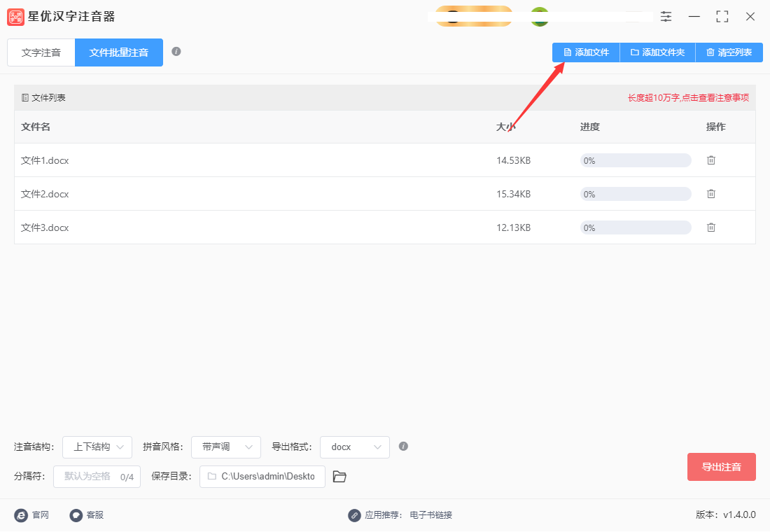Image resolution: width=770 pixels, height=532 pixels.
Task: Open 长度超10万字 notice link
Action: click(689, 98)
